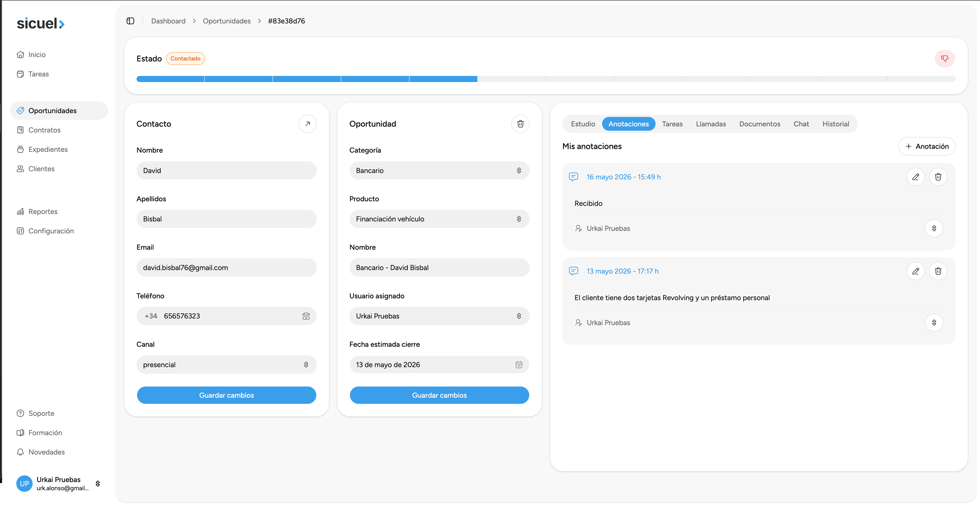This screenshot has height=506, width=980.
Task: Delete the 16 mayo 2026 annotation
Action: (x=938, y=177)
